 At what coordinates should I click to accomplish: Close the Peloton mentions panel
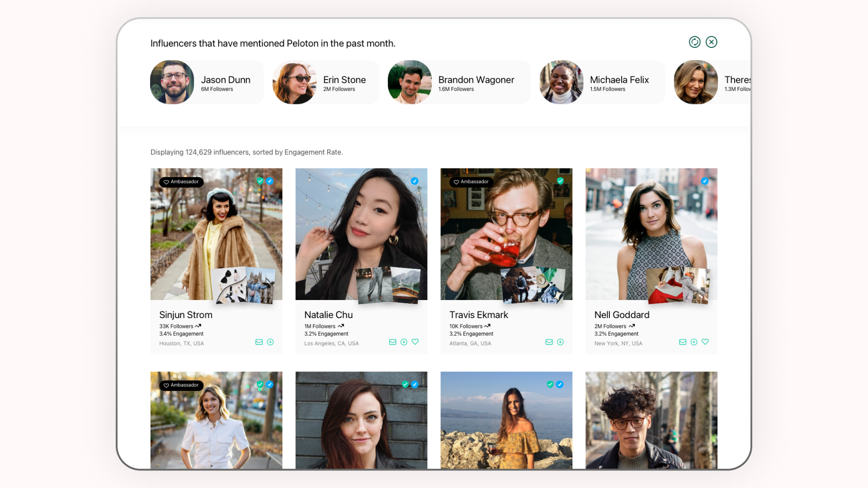coord(712,42)
